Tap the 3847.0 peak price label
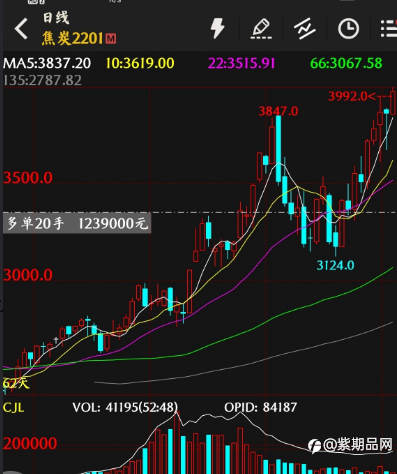Image resolution: width=397 pixels, height=474 pixels. (278, 111)
